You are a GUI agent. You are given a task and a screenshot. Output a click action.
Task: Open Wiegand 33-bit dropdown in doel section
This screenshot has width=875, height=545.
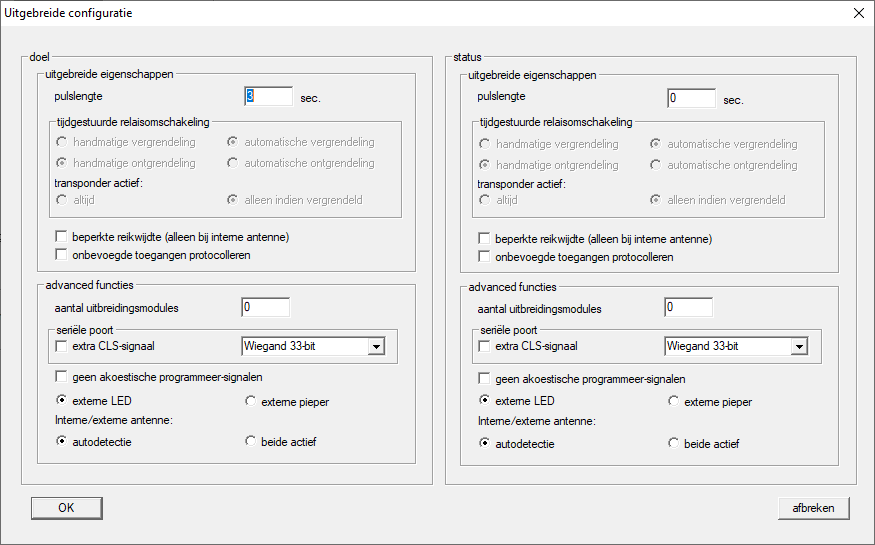376,347
